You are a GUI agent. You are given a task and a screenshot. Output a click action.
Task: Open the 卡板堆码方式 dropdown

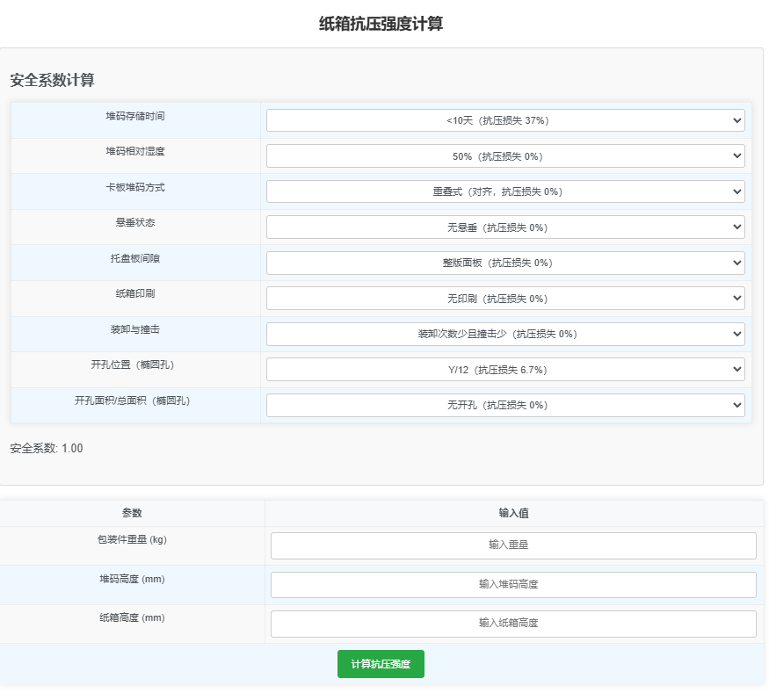click(503, 191)
